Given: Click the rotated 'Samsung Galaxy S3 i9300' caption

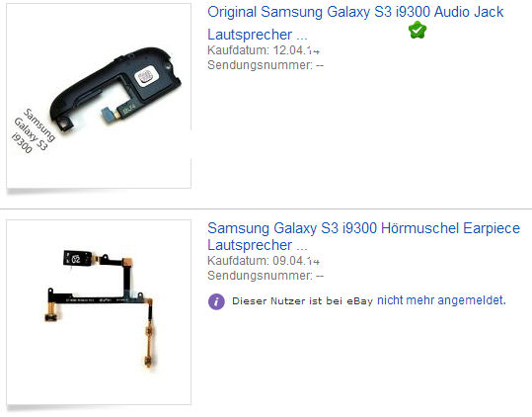Looking at the screenshot, I should (x=34, y=131).
